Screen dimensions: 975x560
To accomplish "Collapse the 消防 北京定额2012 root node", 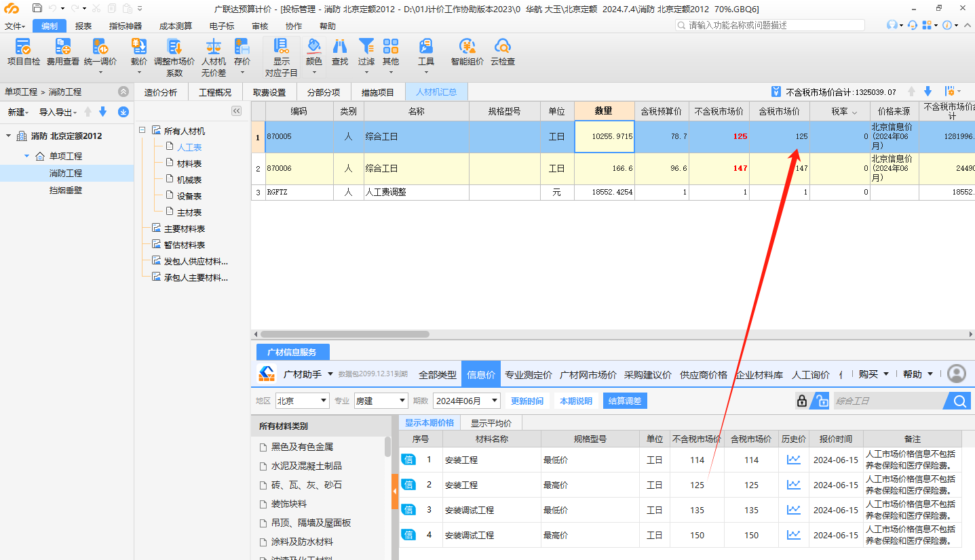I will pyautogui.click(x=9, y=136).
